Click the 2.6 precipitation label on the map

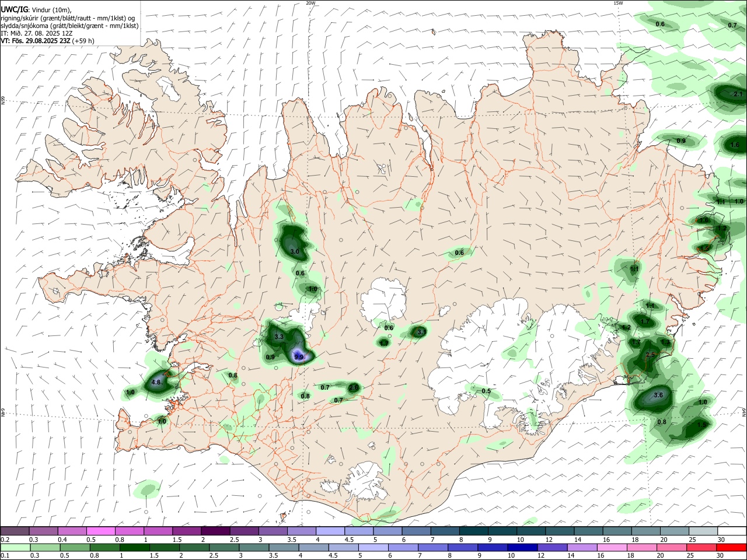point(353,387)
